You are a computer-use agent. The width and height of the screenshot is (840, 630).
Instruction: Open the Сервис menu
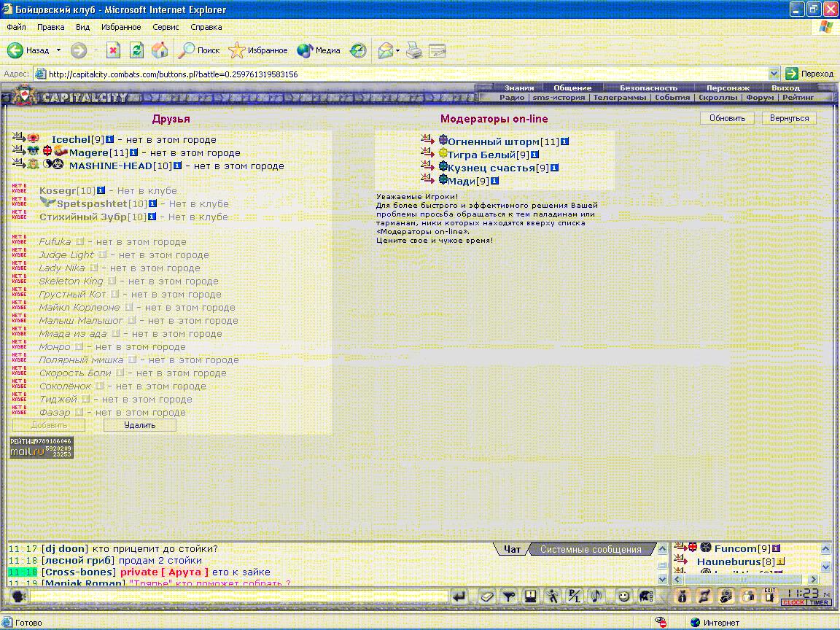tap(166, 27)
